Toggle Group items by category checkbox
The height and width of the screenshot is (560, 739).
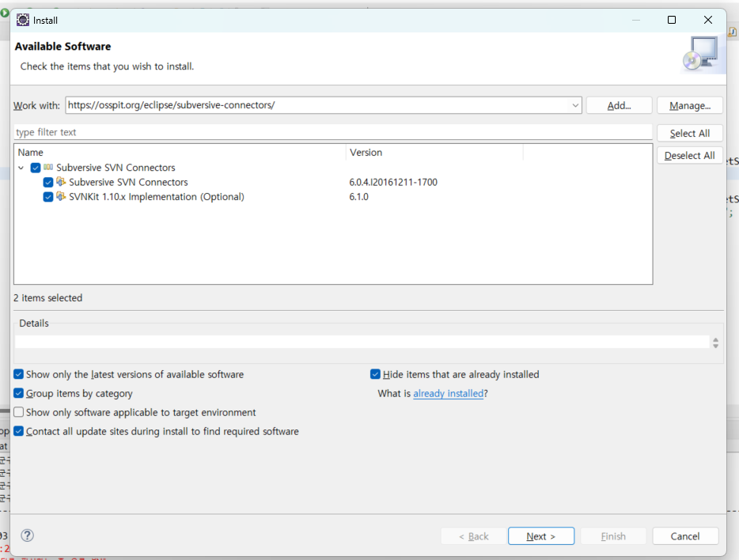point(18,393)
